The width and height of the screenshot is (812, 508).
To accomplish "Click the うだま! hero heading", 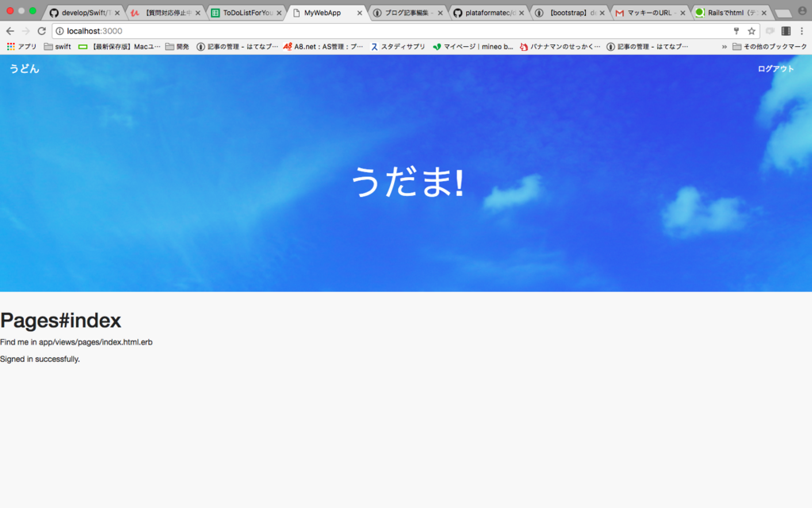I will [x=407, y=182].
